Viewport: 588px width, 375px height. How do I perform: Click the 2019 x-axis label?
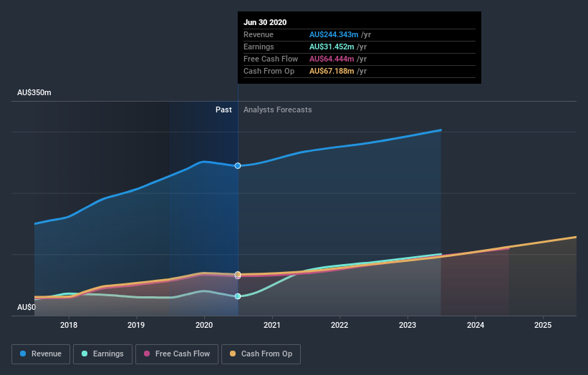coord(136,325)
